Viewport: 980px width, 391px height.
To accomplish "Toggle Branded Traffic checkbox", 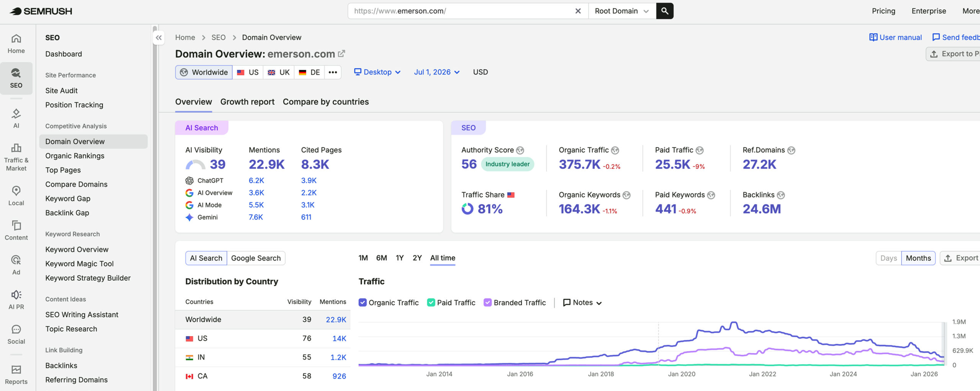I will tap(487, 303).
